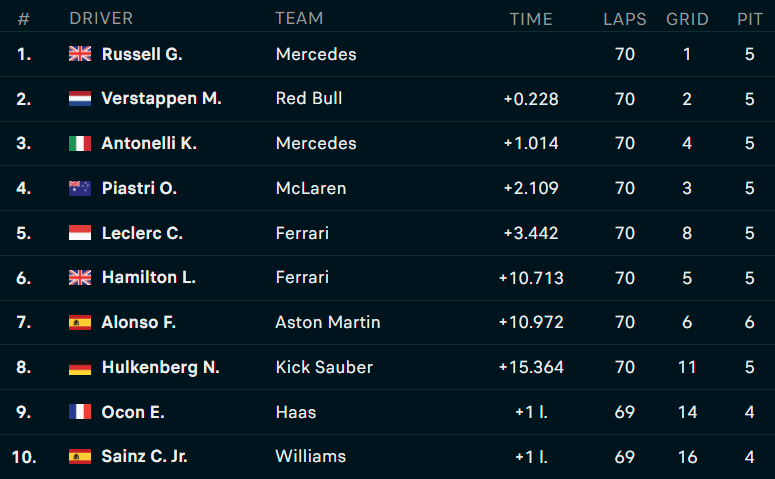Click the Monaco flag beside Leclerc C.

point(80,233)
